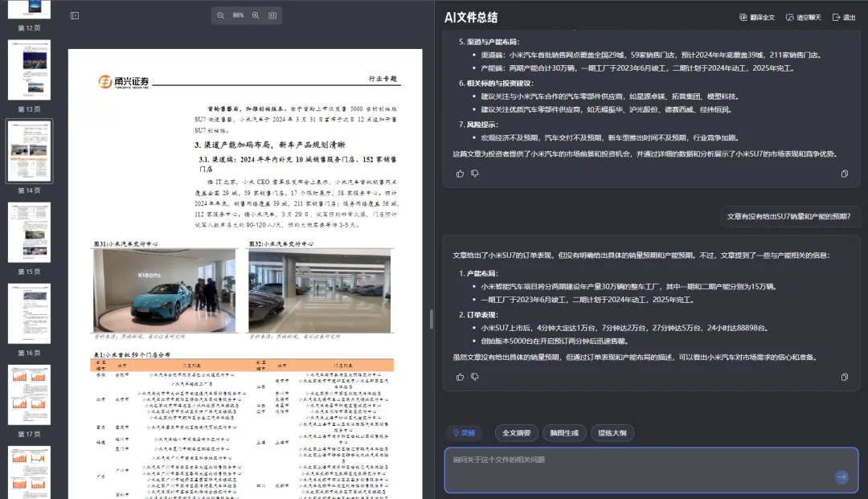Open page 17 thumbnail
The height and width of the screenshot is (499, 868).
[x=30, y=395]
